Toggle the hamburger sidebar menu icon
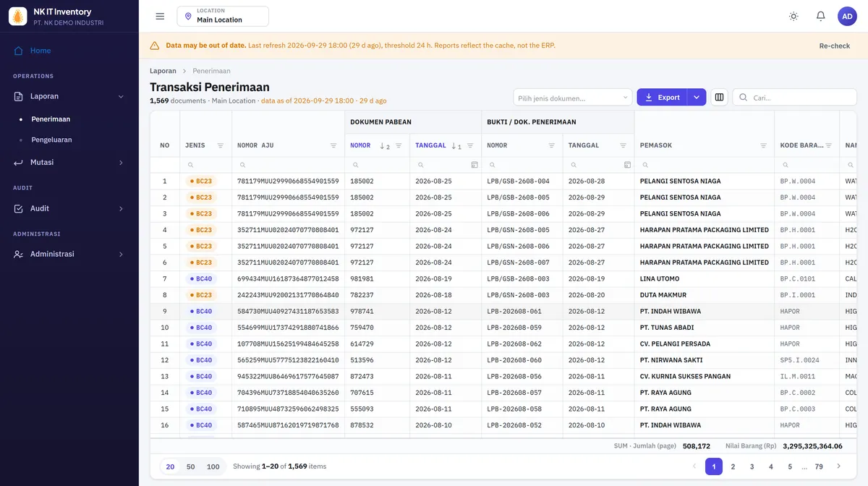868x486 pixels. tap(160, 16)
